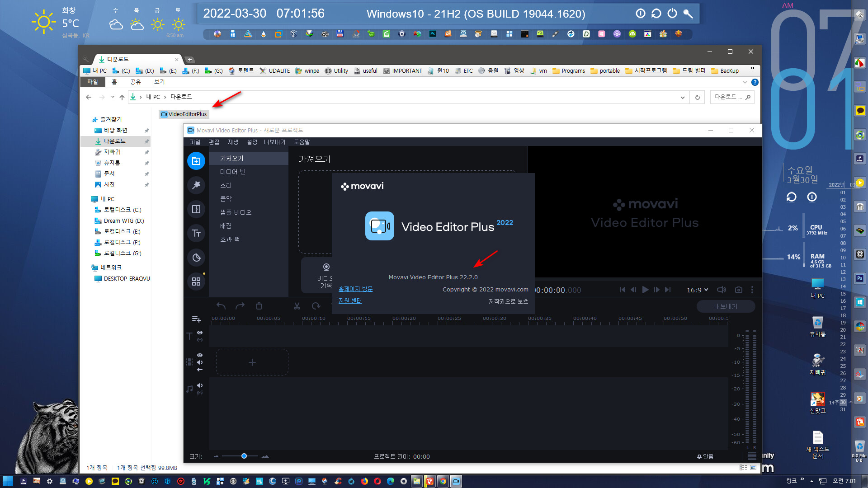Screen dimensions: 868x488
Task: Click zoom-out mountain icon on scale bar
Action: (x=216, y=456)
